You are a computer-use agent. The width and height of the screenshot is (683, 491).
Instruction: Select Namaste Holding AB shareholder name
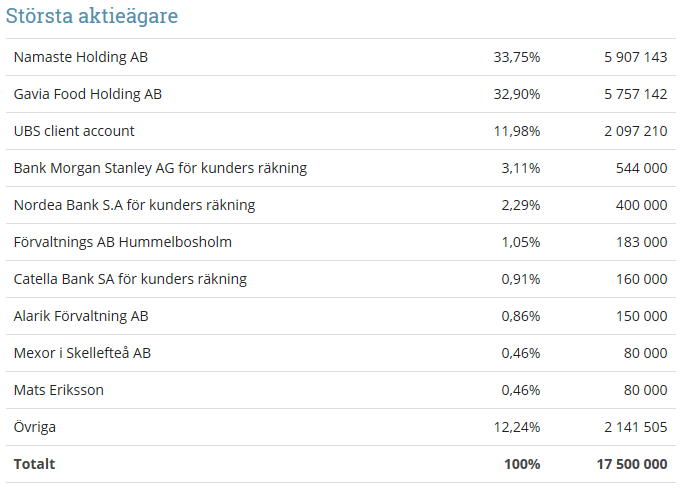[81, 57]
